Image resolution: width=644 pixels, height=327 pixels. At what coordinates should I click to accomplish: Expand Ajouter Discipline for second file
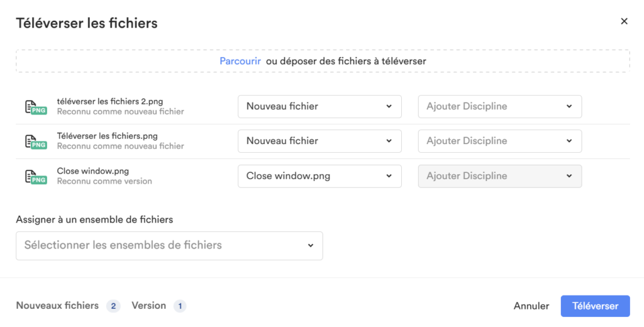500,141
